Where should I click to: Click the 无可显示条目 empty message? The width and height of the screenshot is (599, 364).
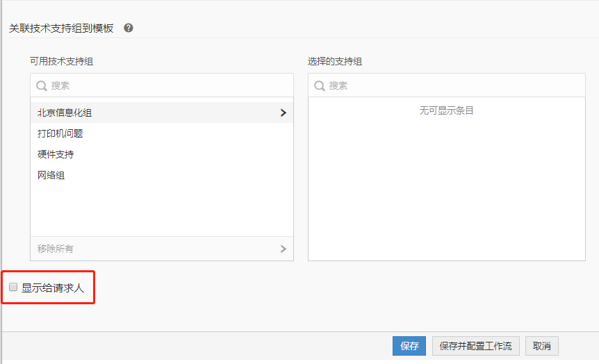pyautogui.click(x=446, y=110)
